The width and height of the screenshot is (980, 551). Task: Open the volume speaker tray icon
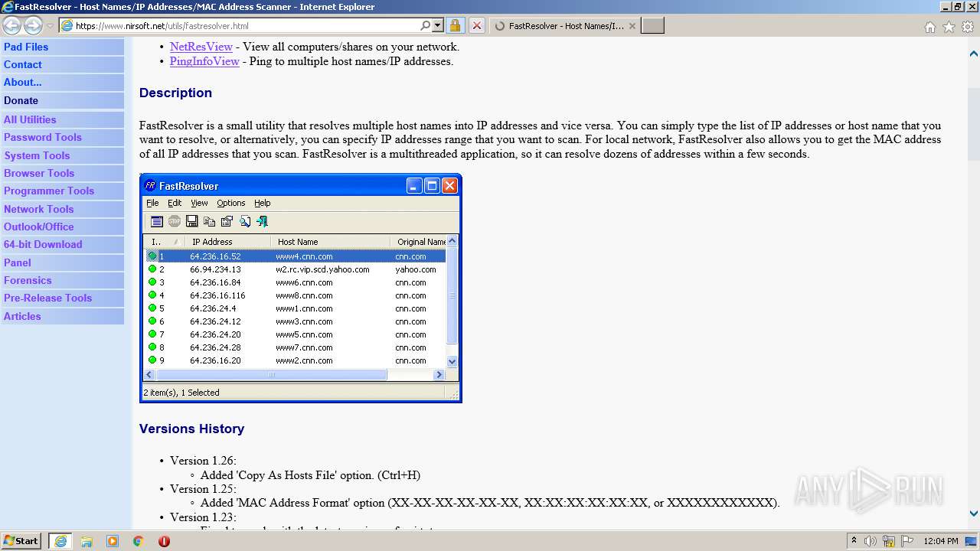coord(871,541)
